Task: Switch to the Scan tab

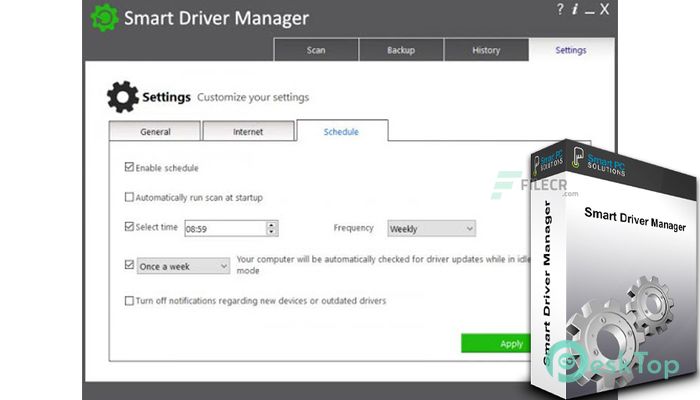Action: [316, 50]
